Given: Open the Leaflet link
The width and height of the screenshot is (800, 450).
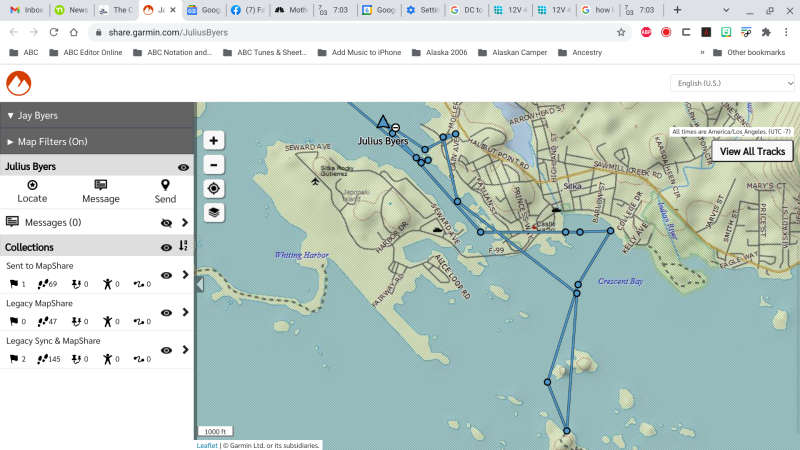Looking at the screenshot, I should click(207, 445).
